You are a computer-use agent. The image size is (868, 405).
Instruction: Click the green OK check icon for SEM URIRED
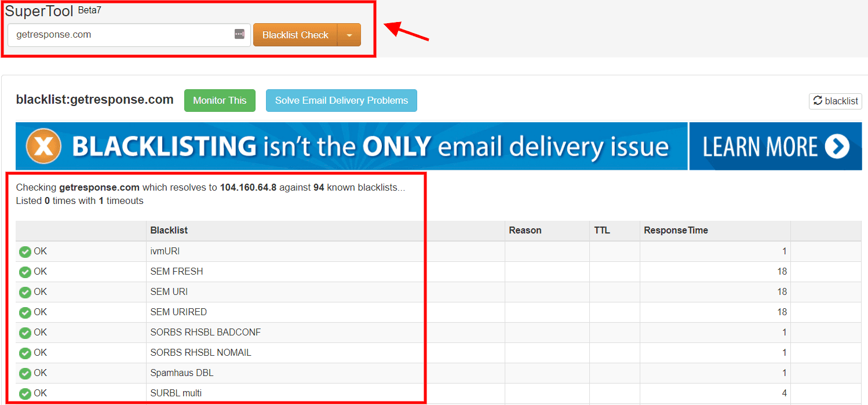click(25, 312)
